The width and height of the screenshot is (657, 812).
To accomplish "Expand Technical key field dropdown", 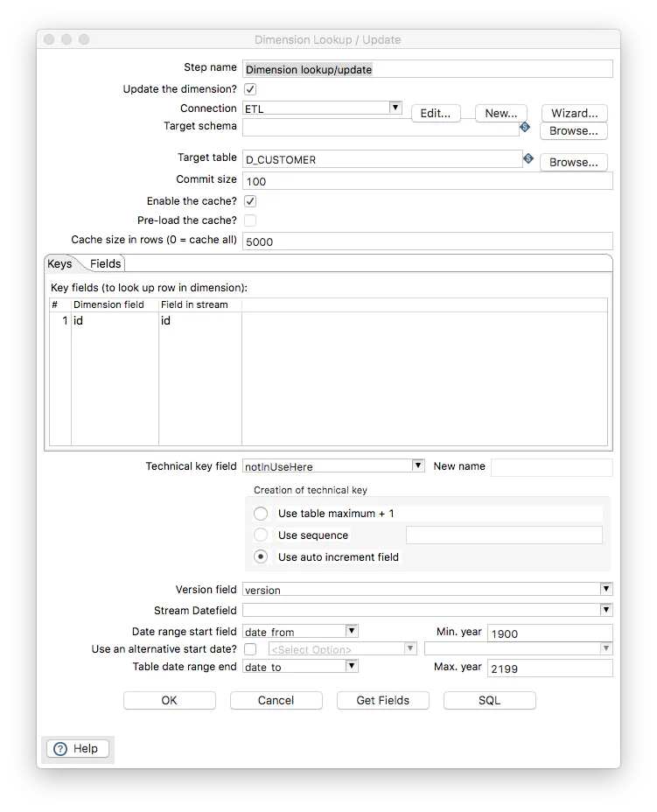I will pyautogui.click(x=418, y=465).
